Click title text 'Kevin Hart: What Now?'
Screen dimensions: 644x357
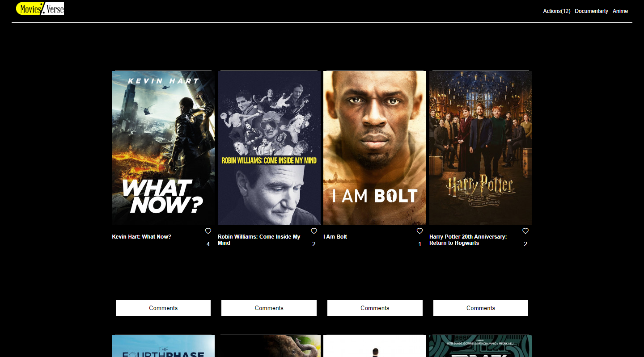click(x=141, y=237)
